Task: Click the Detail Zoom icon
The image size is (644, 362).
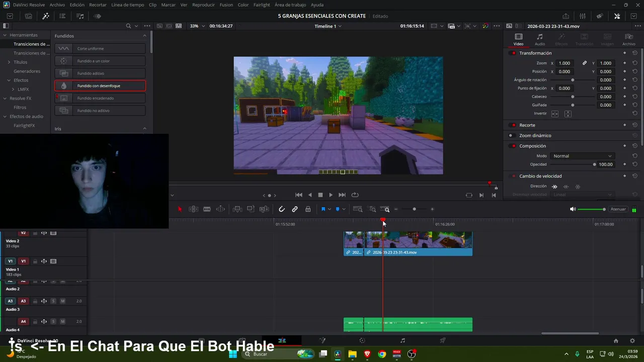Action: 373,209
